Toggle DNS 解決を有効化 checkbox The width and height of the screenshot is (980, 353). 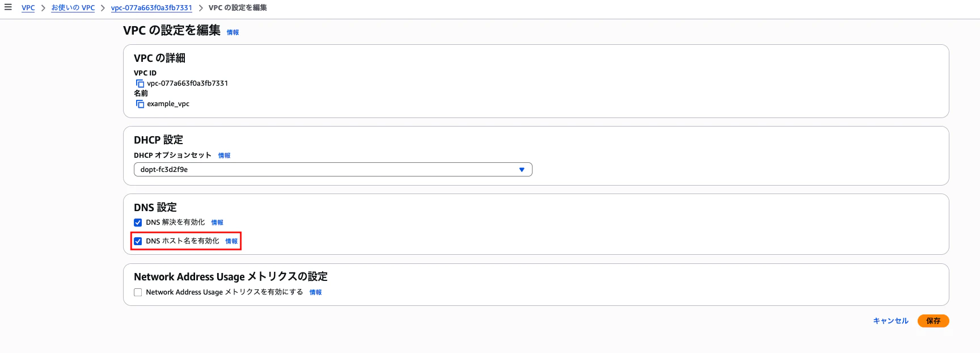tap(138, 222)
